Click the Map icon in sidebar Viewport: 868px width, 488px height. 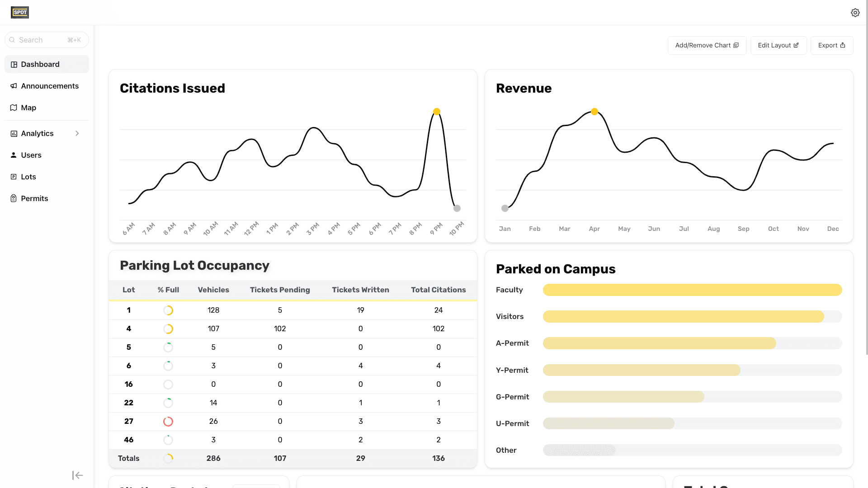coord(14,108)
